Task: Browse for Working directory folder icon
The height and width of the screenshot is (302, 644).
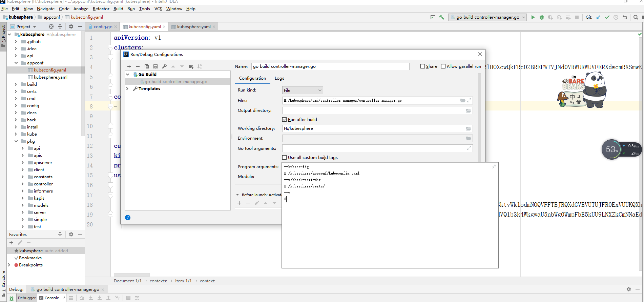Action: click(469, 128)
